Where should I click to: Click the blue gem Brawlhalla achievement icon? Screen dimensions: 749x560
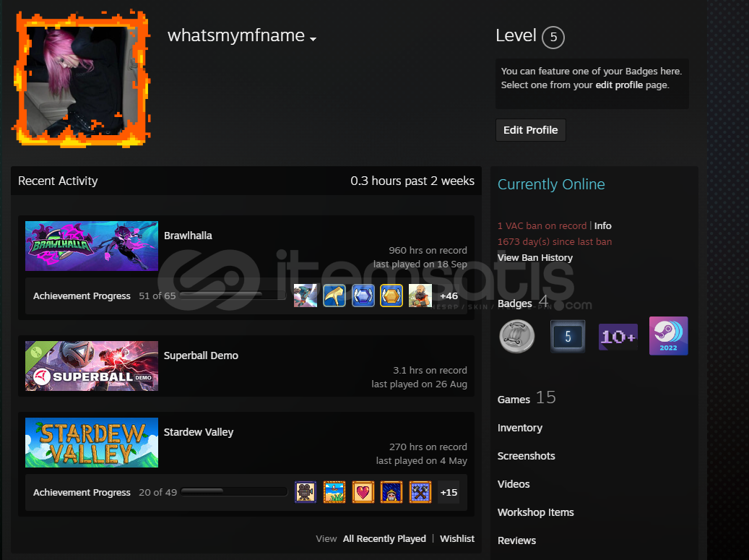(x=363, y=296)
